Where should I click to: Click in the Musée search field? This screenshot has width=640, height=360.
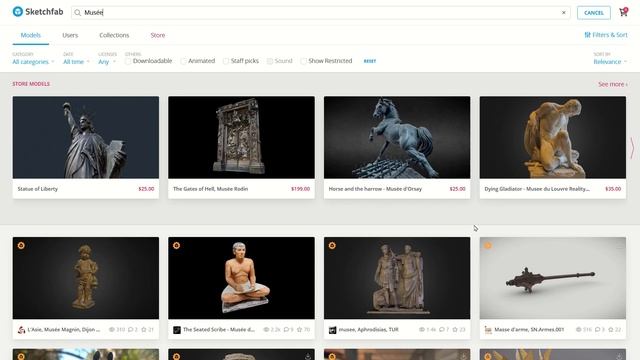click(x=320, y=13)
